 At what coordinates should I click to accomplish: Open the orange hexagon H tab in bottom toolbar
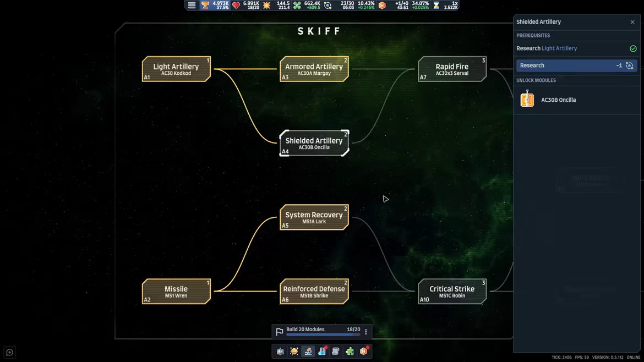tap(364, 352)
